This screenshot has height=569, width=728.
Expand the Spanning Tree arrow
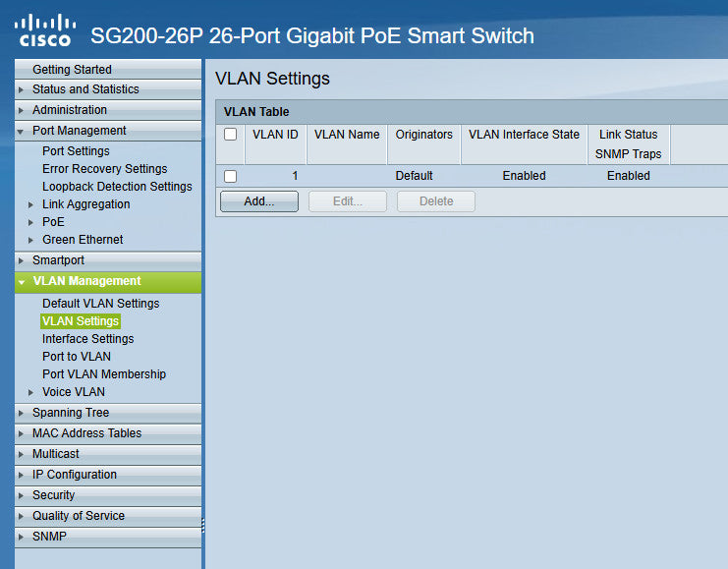pos(21,413)
